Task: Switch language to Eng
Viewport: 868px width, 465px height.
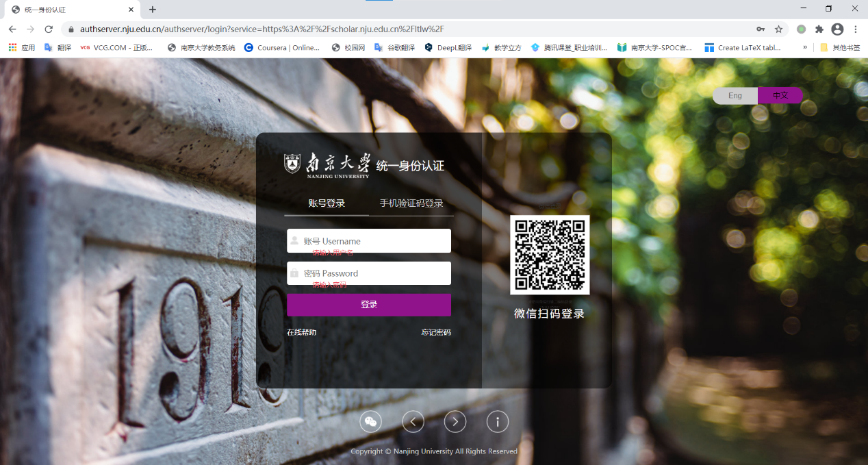Action: [x=735, y=96]
